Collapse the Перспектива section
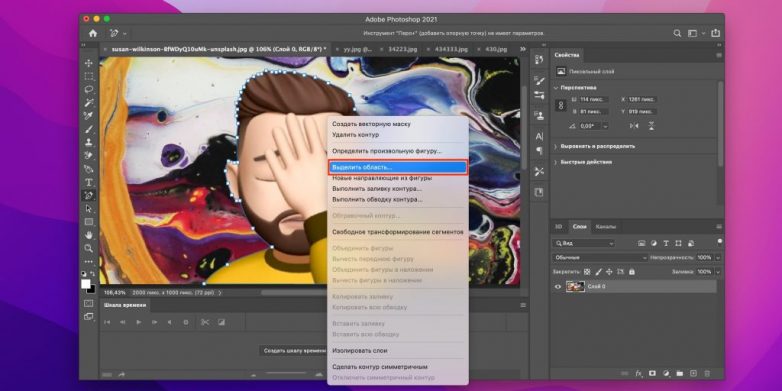The width and height of the screenshot is (782, 391). pyautogui.click(x=557, y=88)
